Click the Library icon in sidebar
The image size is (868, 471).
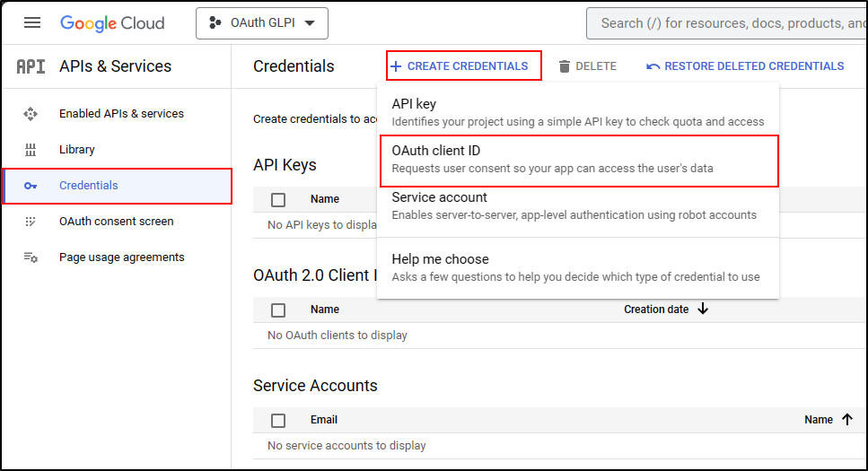(x=31, y=150)
